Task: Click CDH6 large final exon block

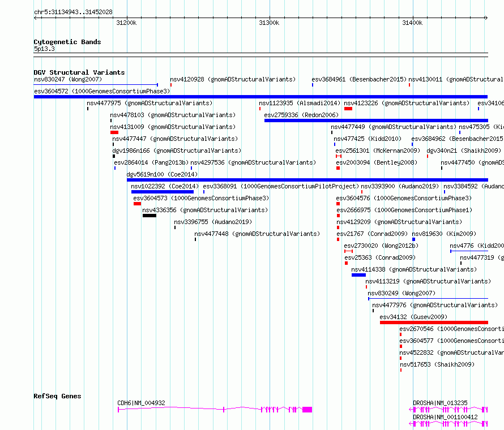Action: click(x=307, y=410)
